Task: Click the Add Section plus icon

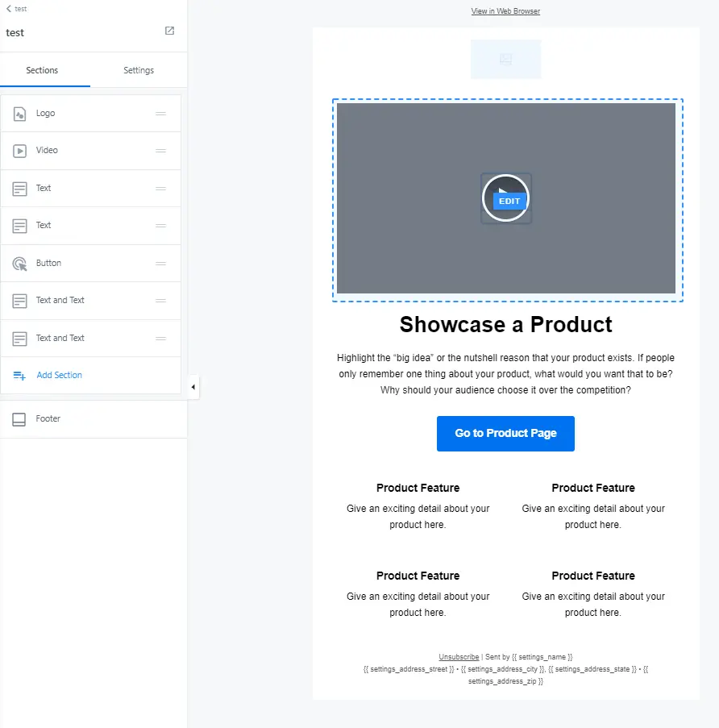Action: (20, 376)
